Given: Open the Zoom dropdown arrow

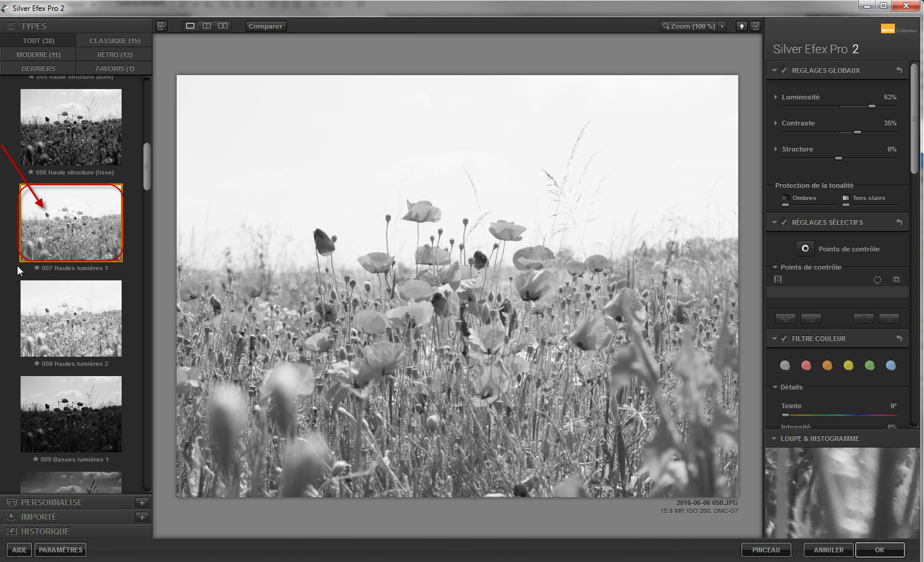Looking at the screenshot, I should 722,26.
